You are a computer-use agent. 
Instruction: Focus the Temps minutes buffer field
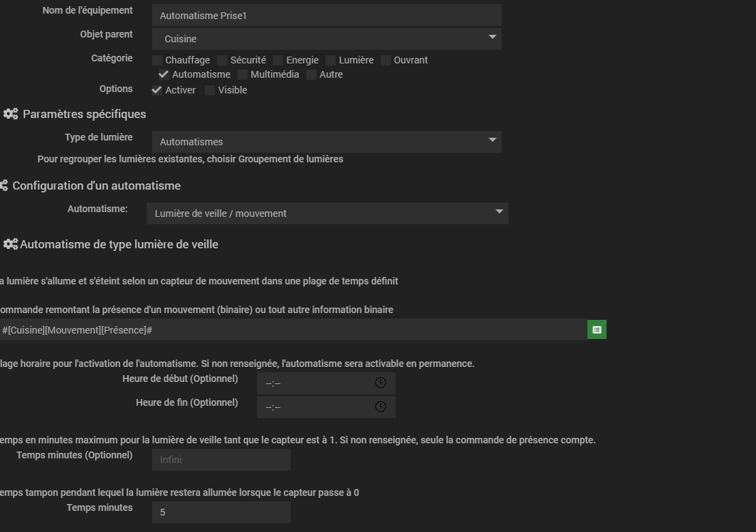coord(221,512)
